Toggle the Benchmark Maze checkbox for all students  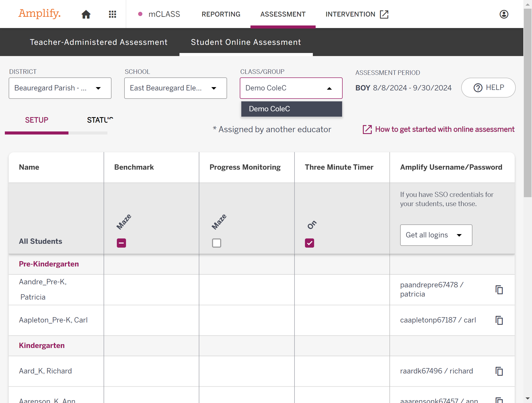click(121, 243)
